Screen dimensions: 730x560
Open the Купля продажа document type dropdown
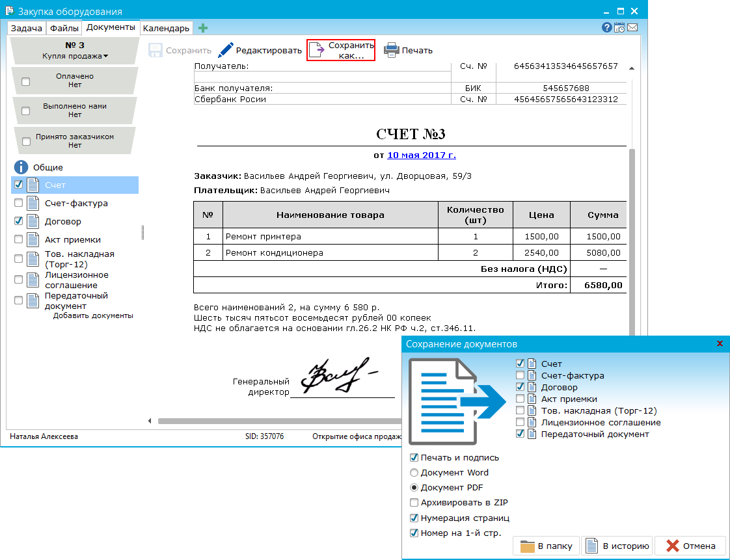pyautogui.click(x=75, y=56)
